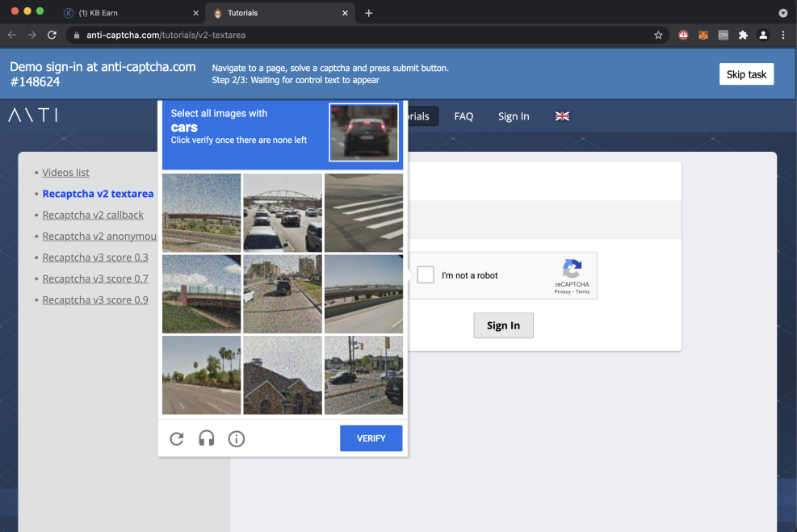This screenshot has width=797, height=532.
Task: Open the UK flag language selector
Action: 563,116
